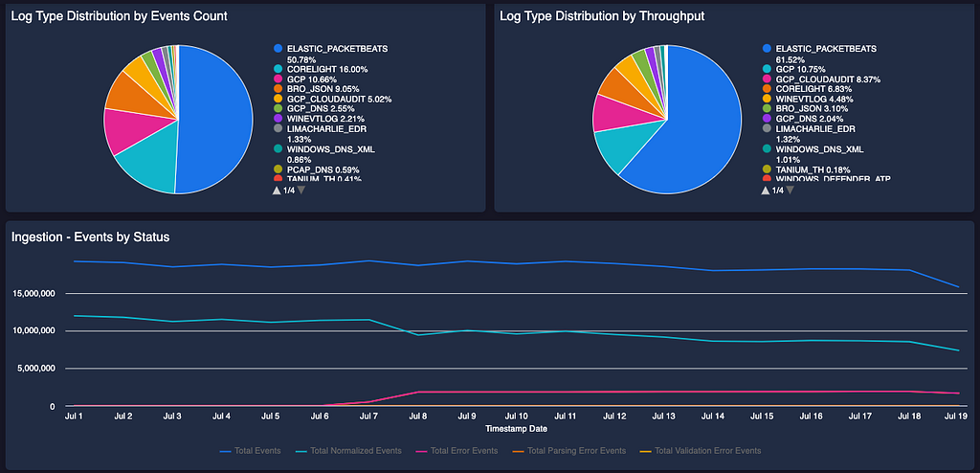Toggle Total Normalized Events legend entry
The image size is (980, 473).
point(347,450)
